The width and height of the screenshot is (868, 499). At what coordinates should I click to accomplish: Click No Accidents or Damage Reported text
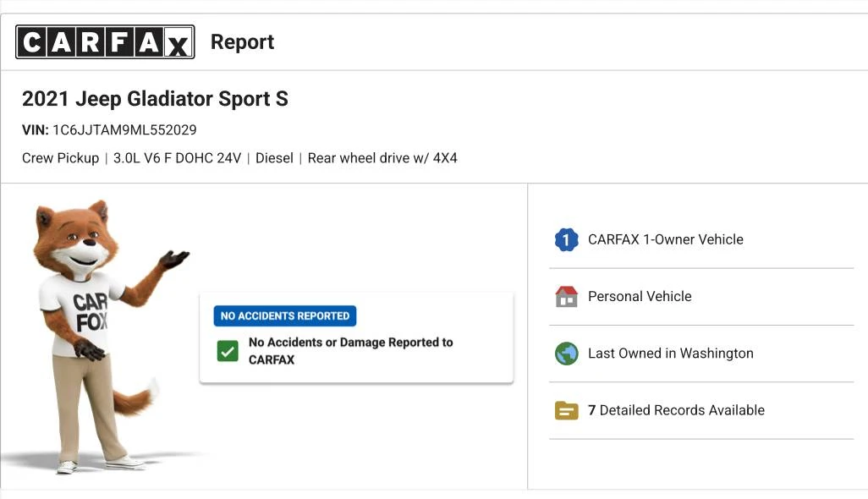coord(351,351)
